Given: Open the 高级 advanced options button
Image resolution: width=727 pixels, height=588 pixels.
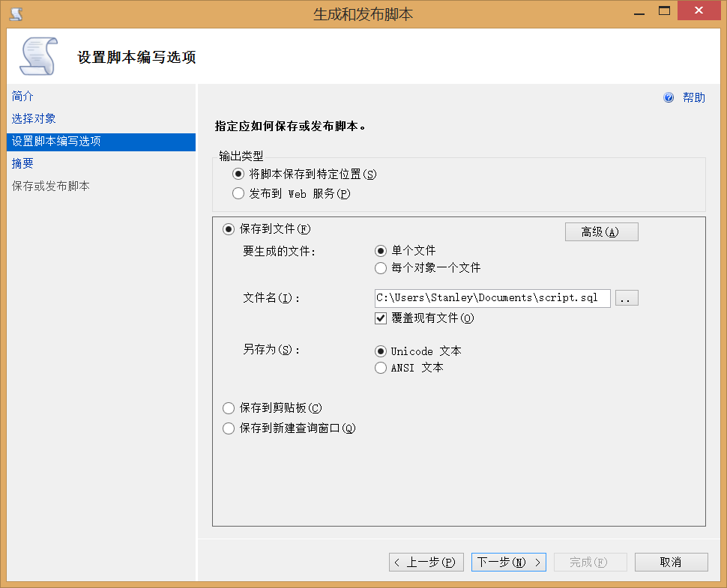Looking at the screenshot, I should click(601, 231).
